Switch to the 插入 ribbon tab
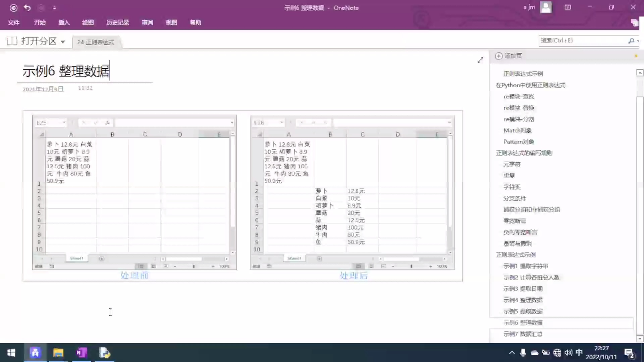The height and width of the screenshot is (362, 644). tap(64, 22)
